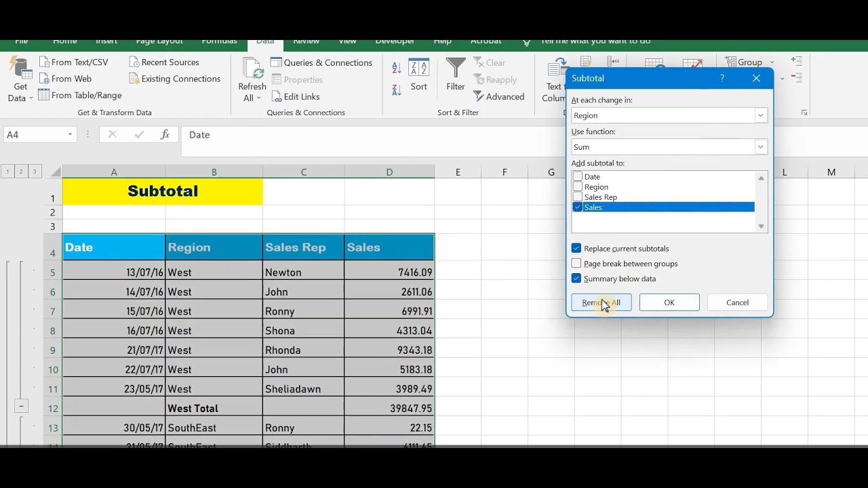Open Recent Sources
The height and width of the screenshot is (488, 868).
[163, 62]
